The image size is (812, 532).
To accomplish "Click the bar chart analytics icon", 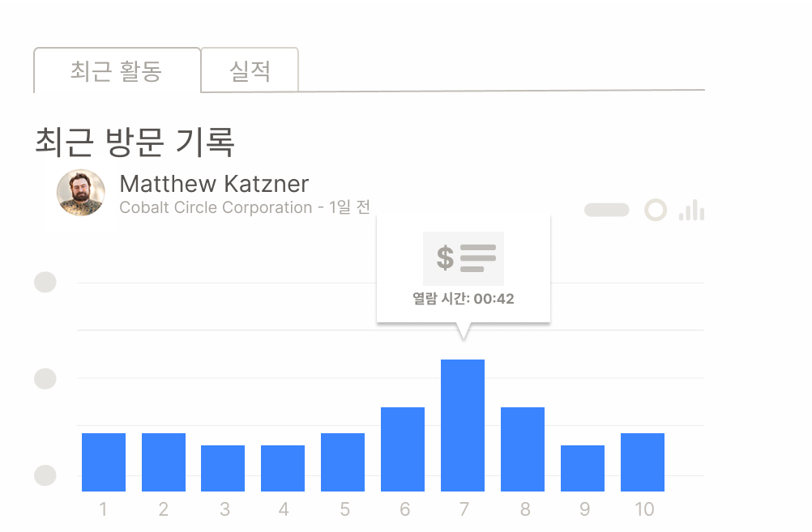I will pos(690,210).
